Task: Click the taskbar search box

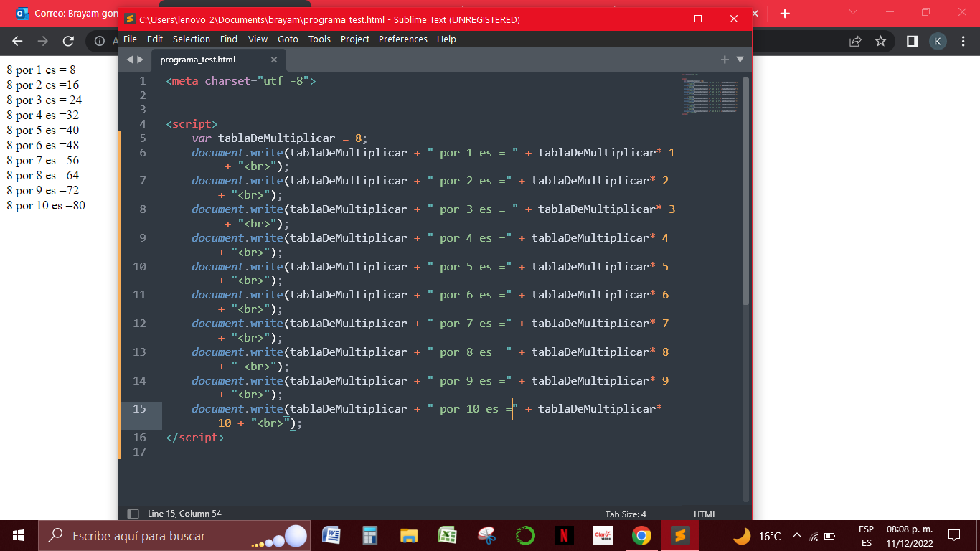Action: 174,536
